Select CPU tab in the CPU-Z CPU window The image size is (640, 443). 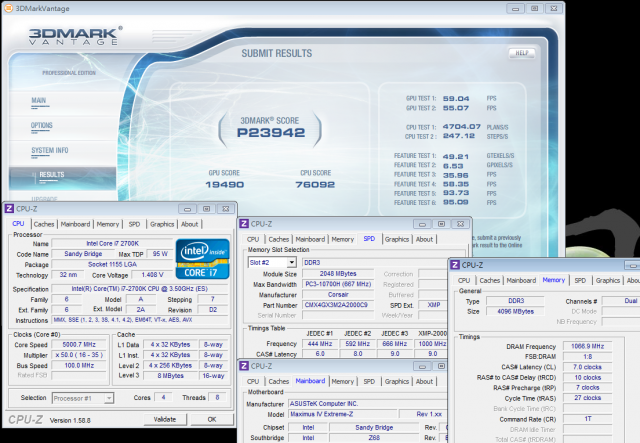18,224
